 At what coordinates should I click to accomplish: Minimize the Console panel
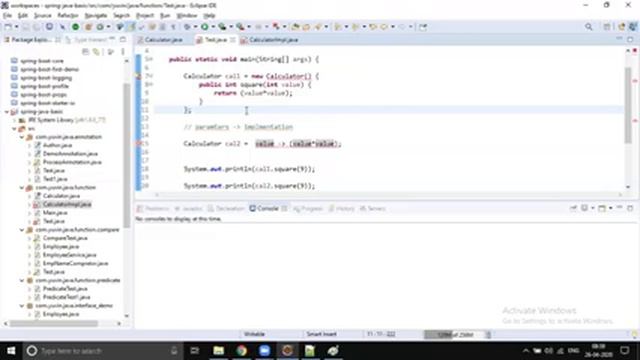click(620, 208)
